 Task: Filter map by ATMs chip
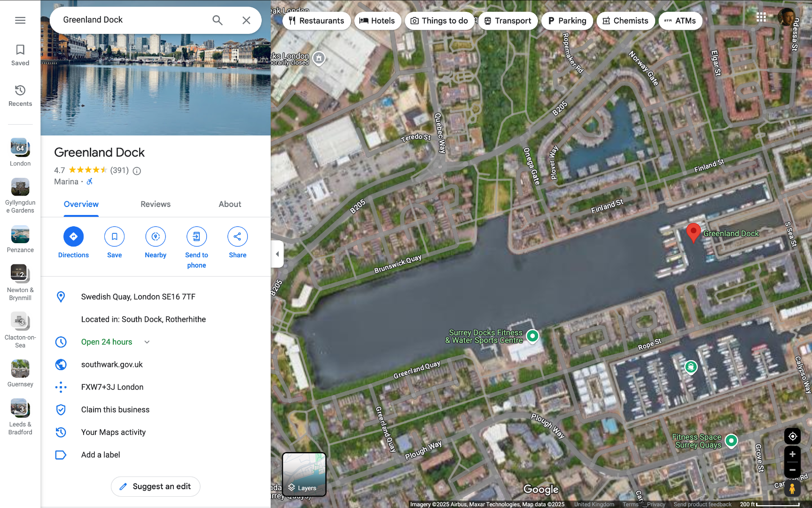point(680,21)
